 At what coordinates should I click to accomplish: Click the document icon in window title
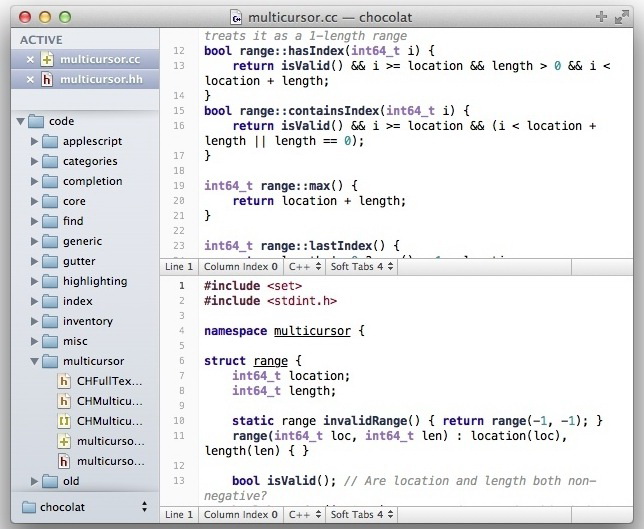click(236, 17)
